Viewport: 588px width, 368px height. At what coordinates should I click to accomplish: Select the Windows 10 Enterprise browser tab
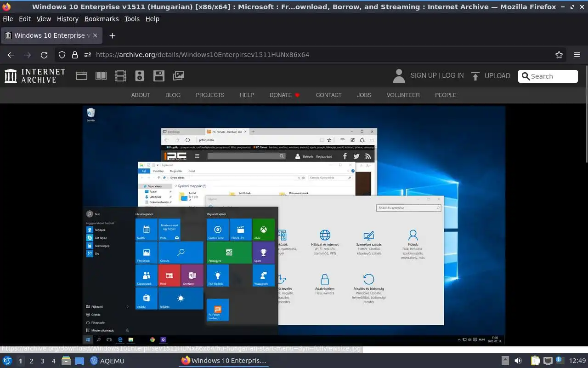(51, 35)
